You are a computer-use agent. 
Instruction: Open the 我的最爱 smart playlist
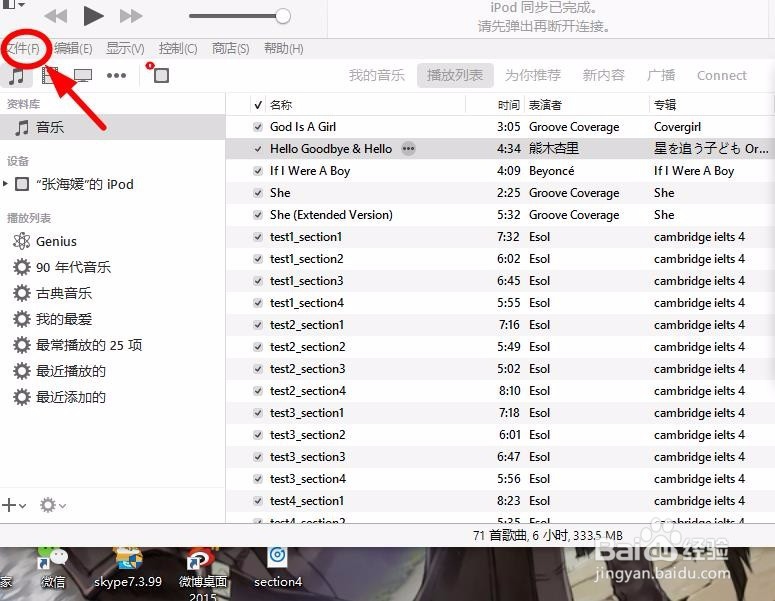(53, 319)
